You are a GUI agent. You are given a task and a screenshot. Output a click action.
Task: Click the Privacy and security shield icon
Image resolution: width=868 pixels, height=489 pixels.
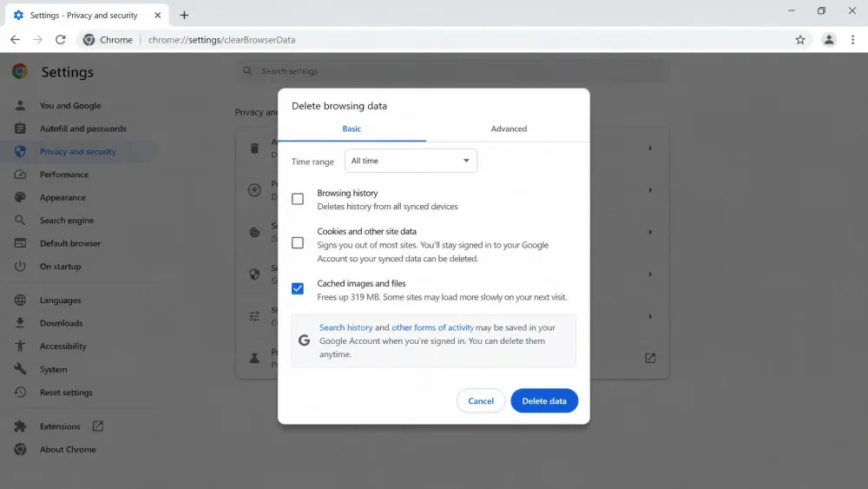(20, 151)
